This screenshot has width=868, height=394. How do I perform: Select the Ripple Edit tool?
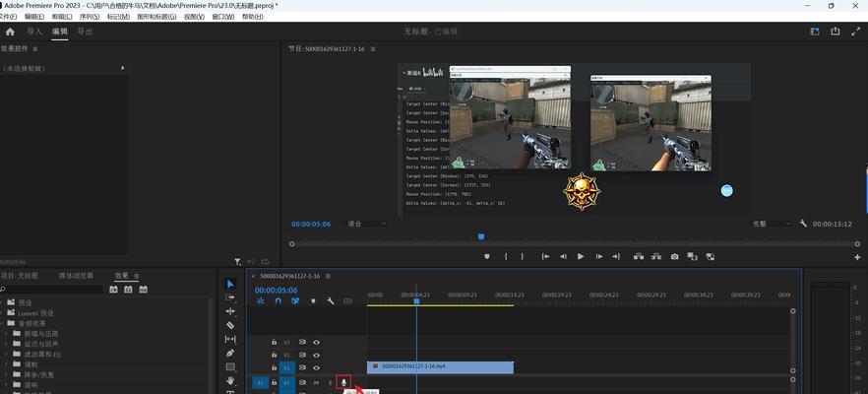click(x=230, y=311)
